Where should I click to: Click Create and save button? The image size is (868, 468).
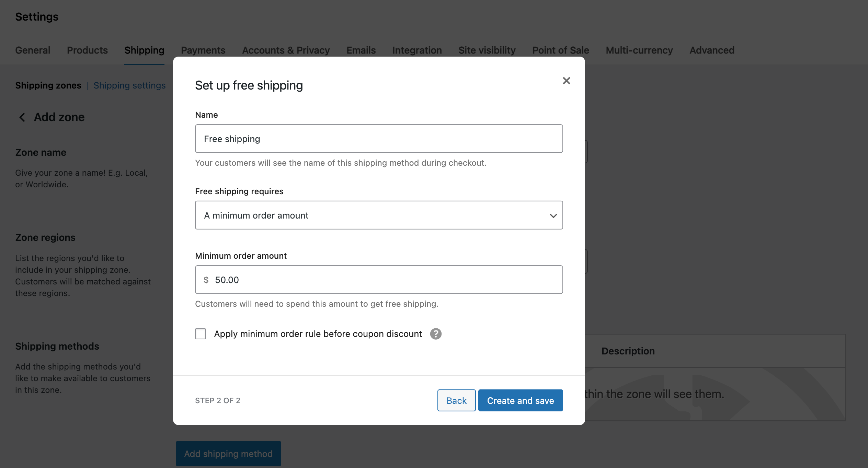521,400
